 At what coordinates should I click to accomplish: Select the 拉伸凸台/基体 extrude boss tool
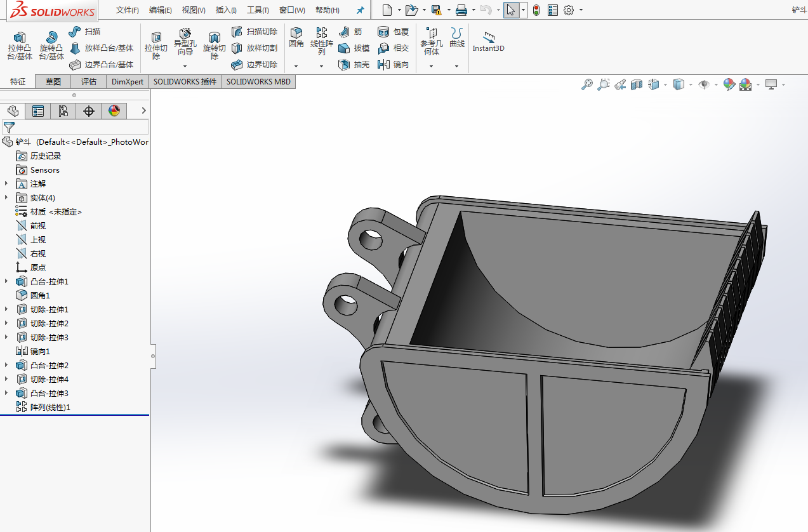coord(20,46)
